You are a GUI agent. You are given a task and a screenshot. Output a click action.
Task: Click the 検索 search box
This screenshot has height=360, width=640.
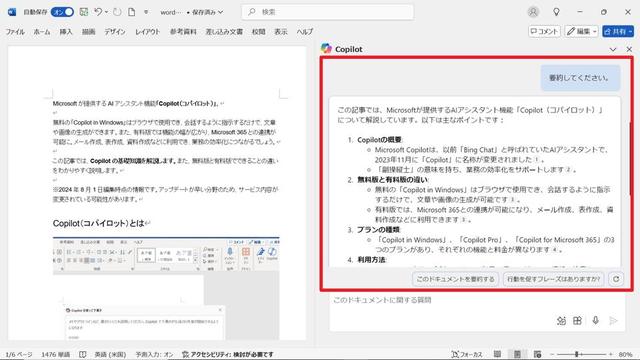(327, 12)
